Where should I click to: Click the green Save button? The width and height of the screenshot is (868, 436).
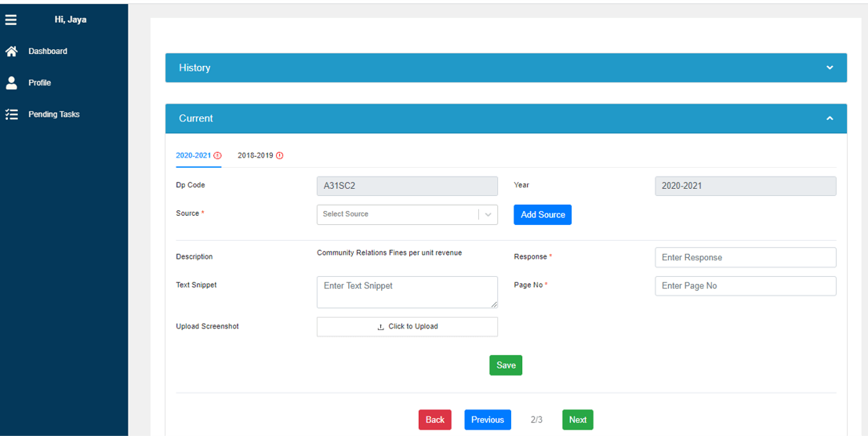(x=506, y=365)
